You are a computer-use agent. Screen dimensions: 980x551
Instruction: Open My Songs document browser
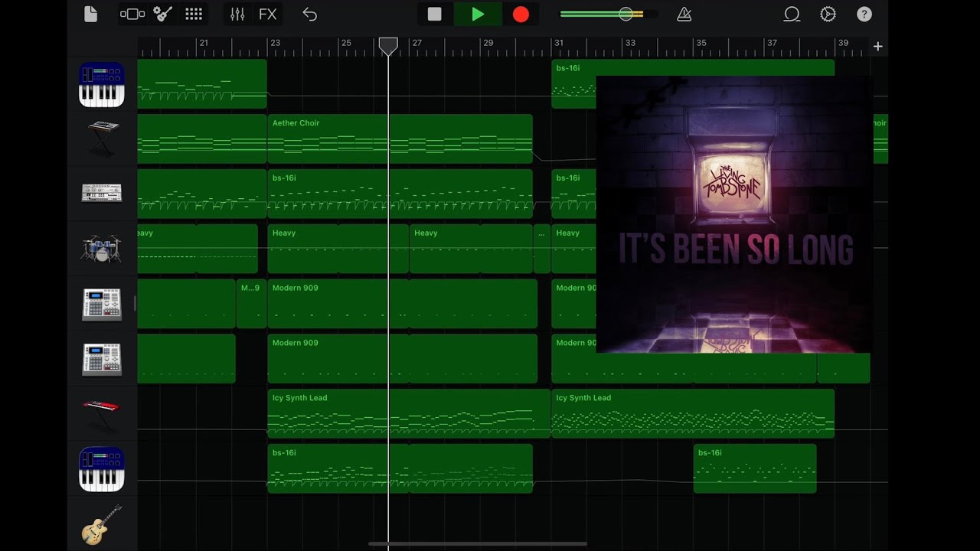point(90,14)
